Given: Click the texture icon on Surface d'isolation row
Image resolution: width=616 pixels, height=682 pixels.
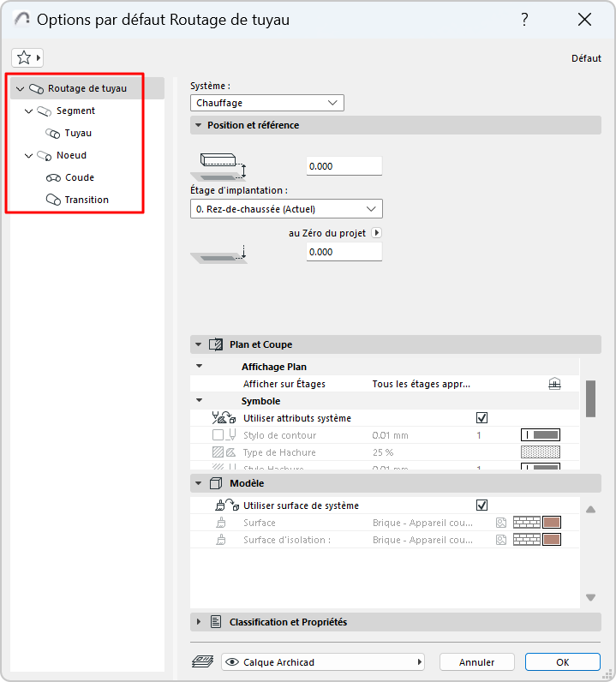Looking at the screenshot, I should [x=501, y=541].
